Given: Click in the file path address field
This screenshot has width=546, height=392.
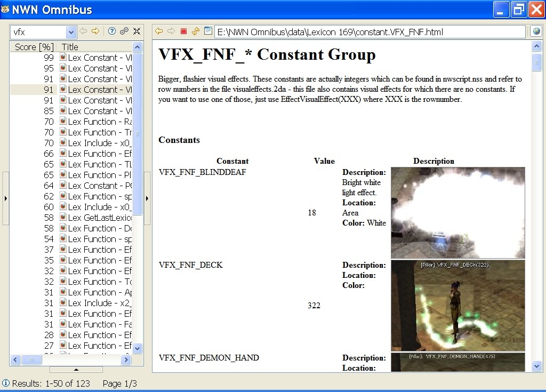Looking at the screenshot, I should click(x=370, y=32).
